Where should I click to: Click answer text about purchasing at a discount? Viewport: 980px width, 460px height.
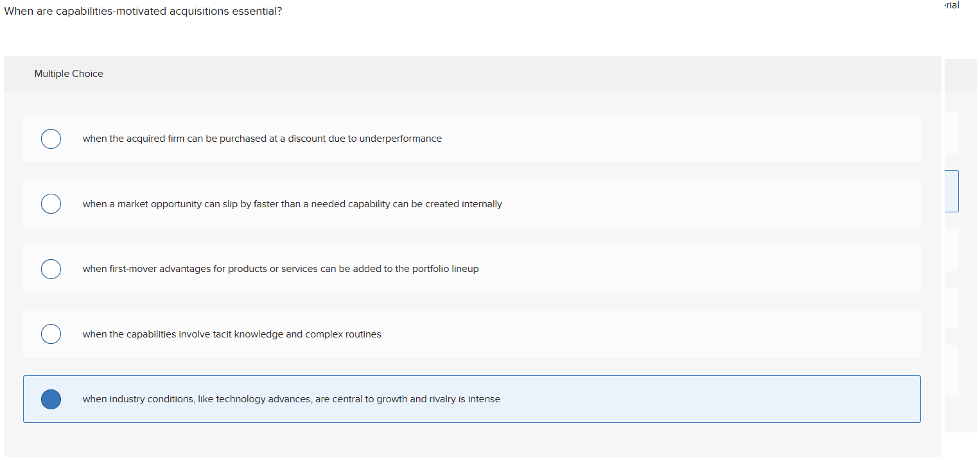262,139
